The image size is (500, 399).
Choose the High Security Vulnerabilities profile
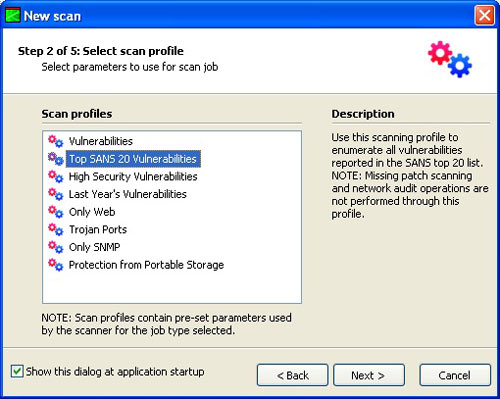pos(133,176)
